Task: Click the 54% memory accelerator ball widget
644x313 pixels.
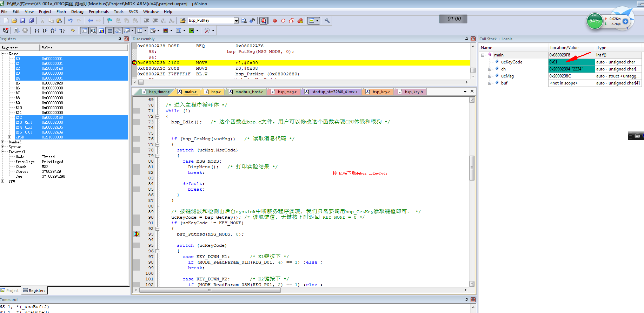Action: [595, 21]
